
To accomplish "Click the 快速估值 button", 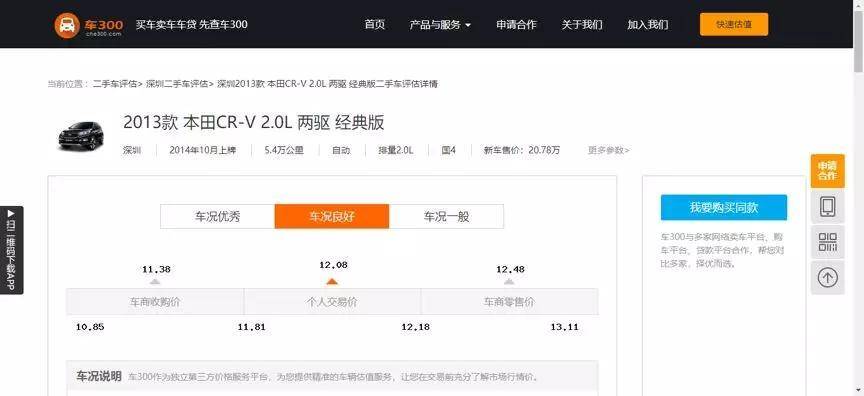I will pyautogui.click(x=734, y=24).
